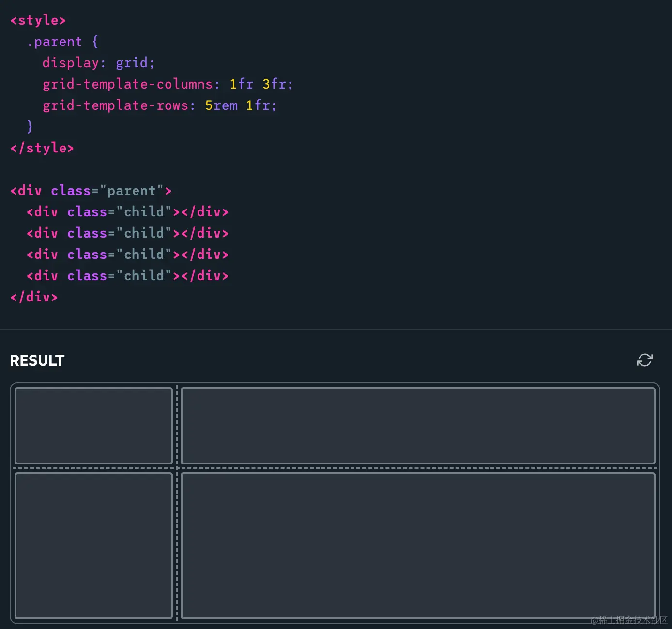Viewport: 672px width, 629px height.
Task: Click the tall cell in the narrow column
Action: click(x=94, y=546)
